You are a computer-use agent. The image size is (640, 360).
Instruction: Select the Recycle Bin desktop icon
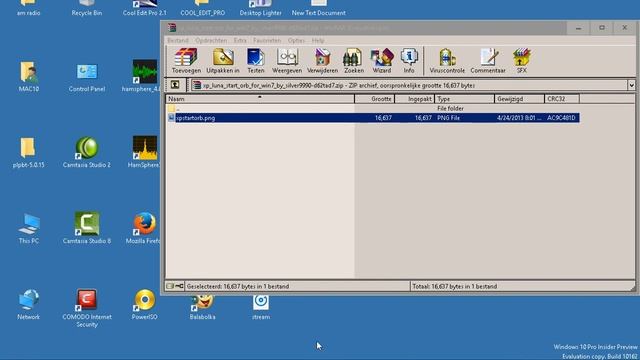point(87,8)
